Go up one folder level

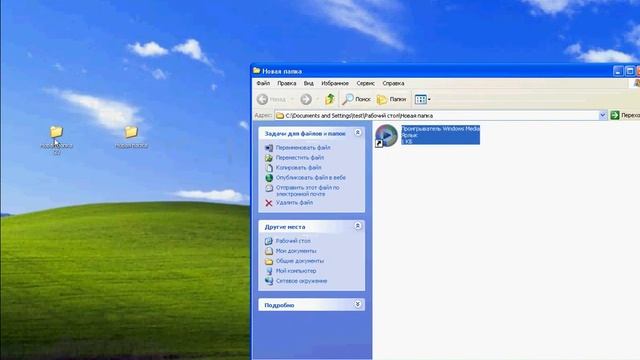(329, 99)
